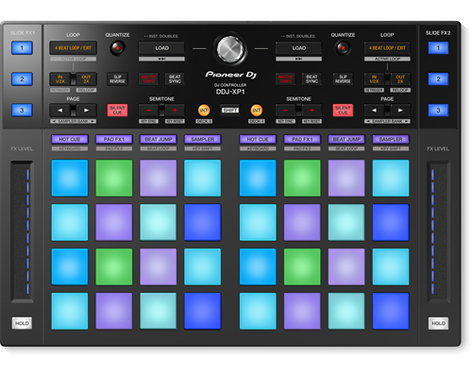Switch right deck pads to PAD FX1 mode
The height and width of the screenshot is (378, 472).
tap(302, 139)
